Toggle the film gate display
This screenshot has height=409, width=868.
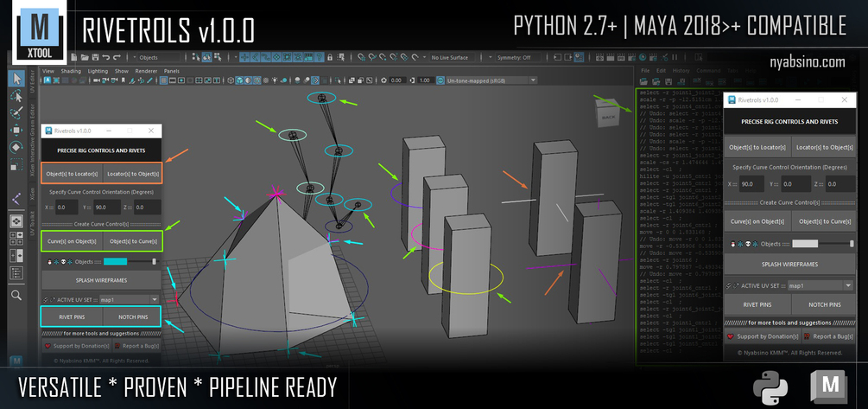point(172,80)
